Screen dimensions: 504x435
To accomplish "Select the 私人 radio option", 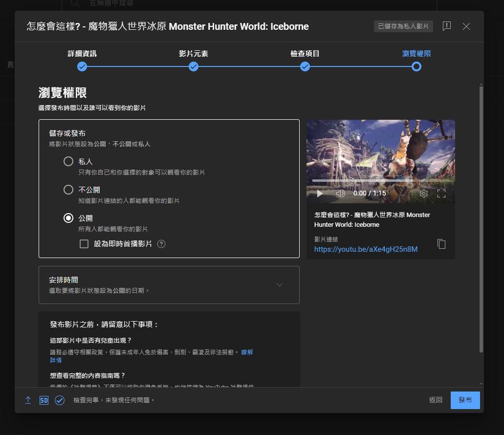I will [68, 161].
